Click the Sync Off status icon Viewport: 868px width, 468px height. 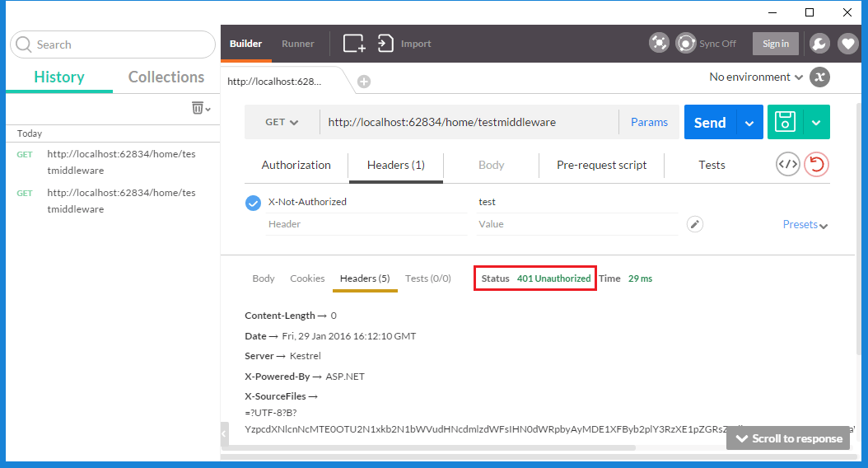pyautogui.click(x=685, y=43)
